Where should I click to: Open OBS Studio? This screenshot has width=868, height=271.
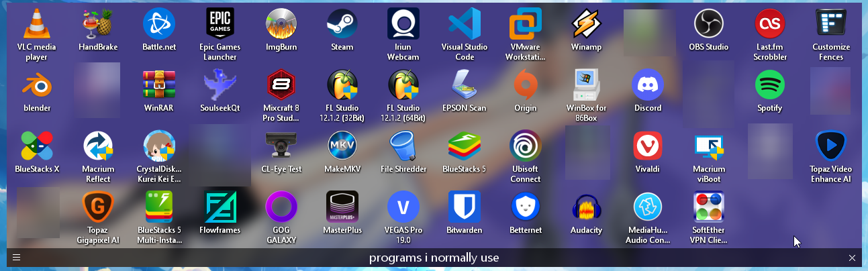point(709,25)
